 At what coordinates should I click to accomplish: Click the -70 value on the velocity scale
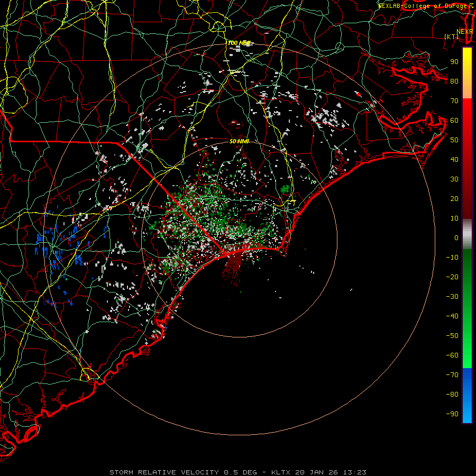click(452, 375)
